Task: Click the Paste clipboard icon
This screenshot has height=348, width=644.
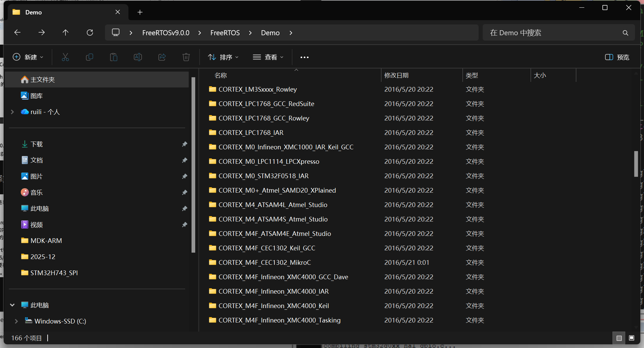Action: pos(114,57)
